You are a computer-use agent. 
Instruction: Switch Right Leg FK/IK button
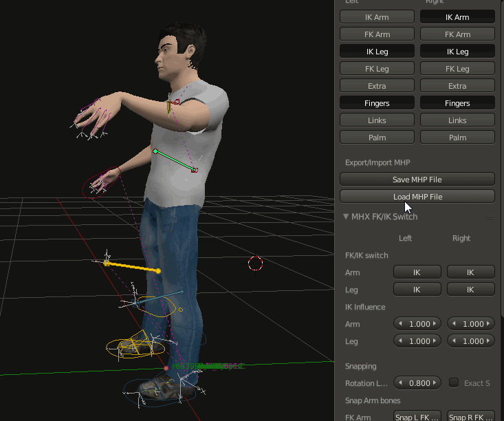[470, 289]
